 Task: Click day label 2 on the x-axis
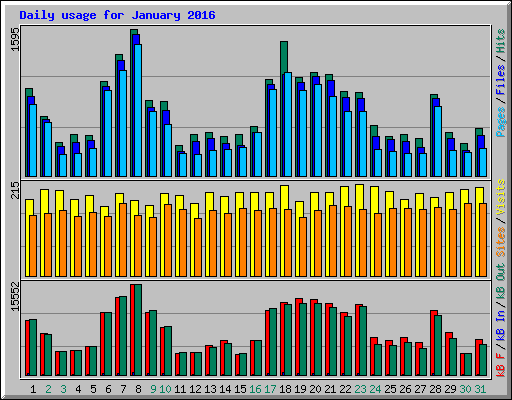point(48,389)
